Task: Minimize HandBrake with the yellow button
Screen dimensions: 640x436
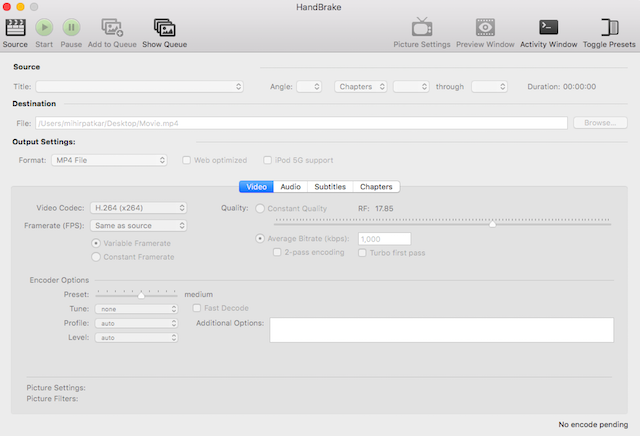Action: (20, 7)
